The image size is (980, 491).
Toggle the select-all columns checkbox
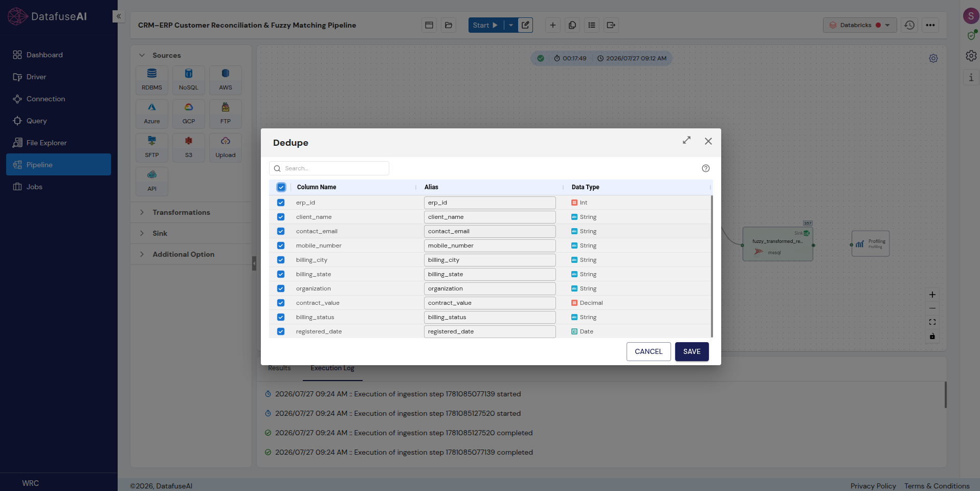[x=281, y=187]
